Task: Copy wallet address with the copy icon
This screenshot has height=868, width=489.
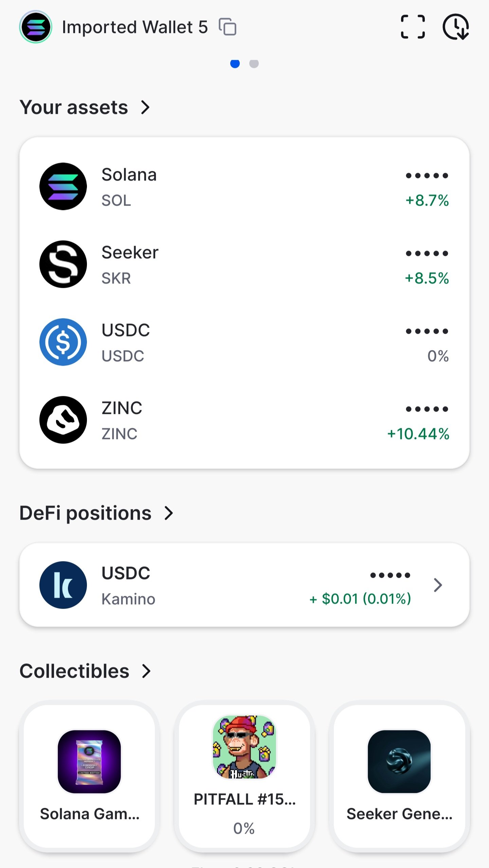Action: click(228, 27)
